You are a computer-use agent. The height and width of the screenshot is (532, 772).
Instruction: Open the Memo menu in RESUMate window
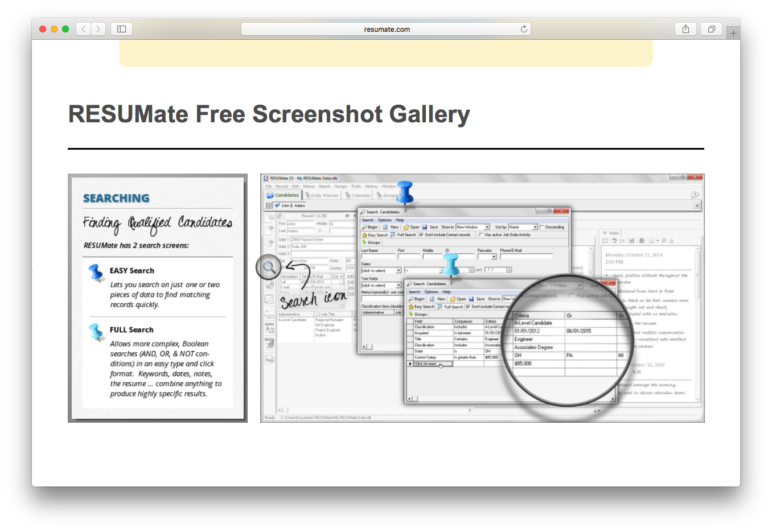point(309,186)
